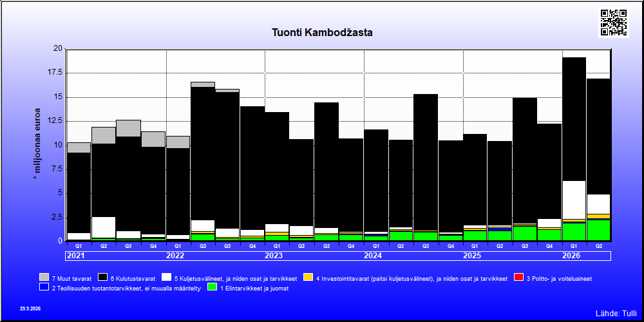Viewport: 644px width, 322px height.
Task: Click the y-axis value 15
Action: tap(59, 97)
